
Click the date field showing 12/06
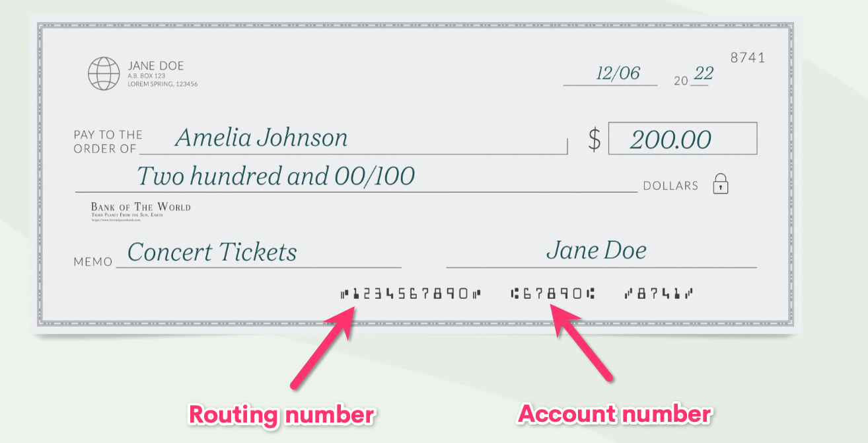618,73
